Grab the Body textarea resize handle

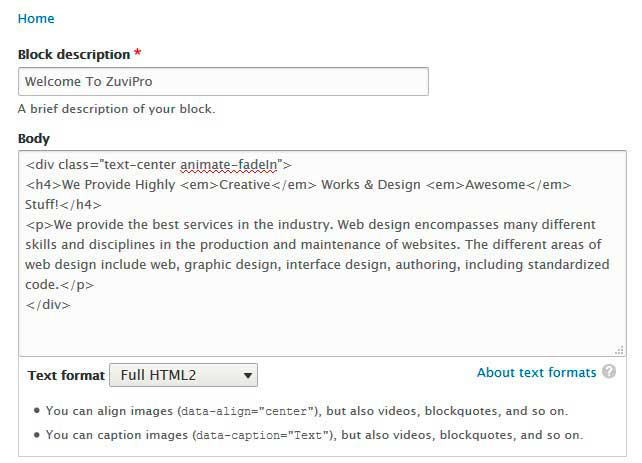pyautogui.click(x=619, y=349)
